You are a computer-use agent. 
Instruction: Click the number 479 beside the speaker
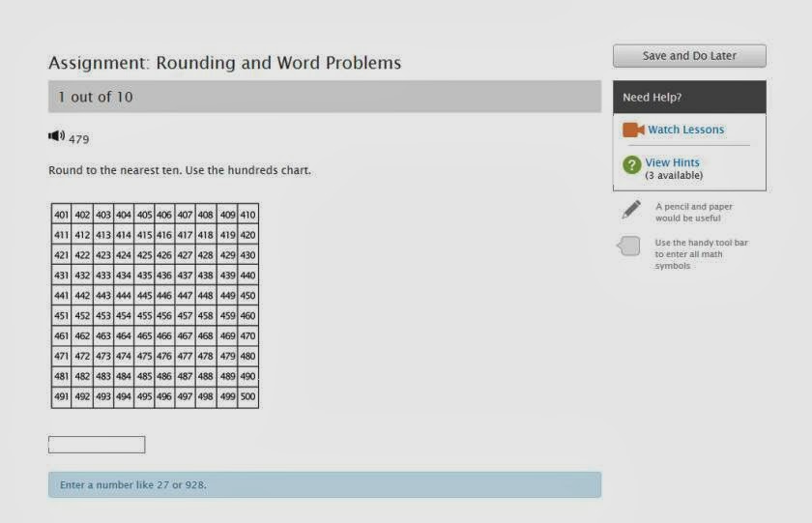78,139
